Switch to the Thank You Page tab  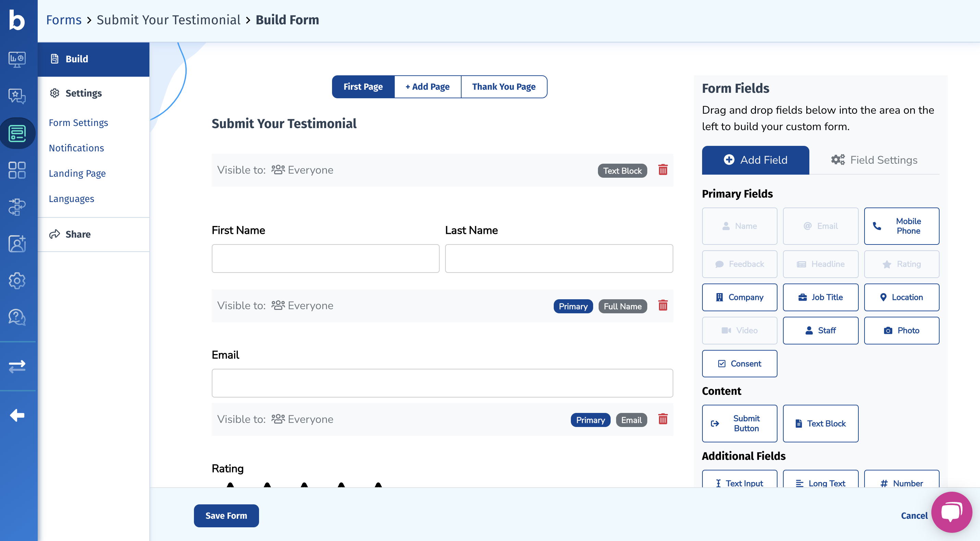[503, 87]
